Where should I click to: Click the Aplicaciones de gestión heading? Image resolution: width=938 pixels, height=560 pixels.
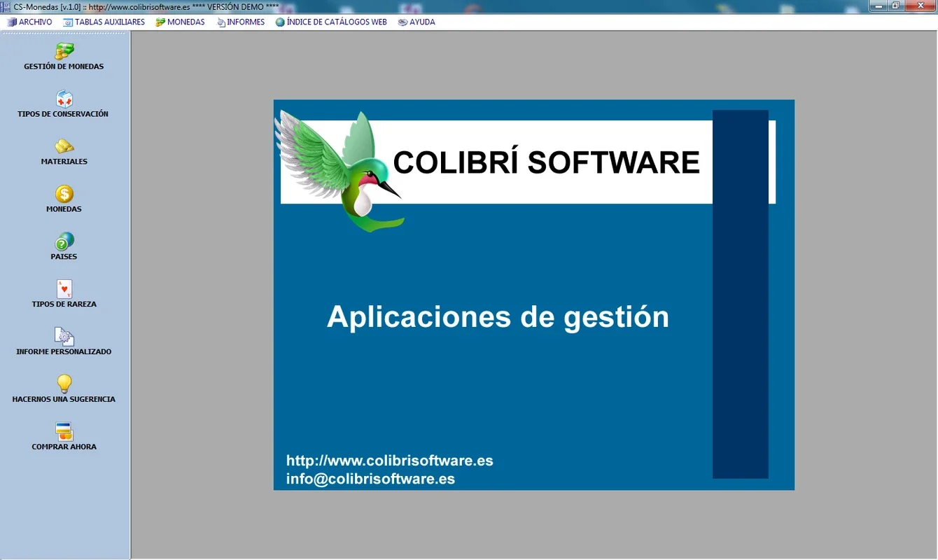click(498, 317)
